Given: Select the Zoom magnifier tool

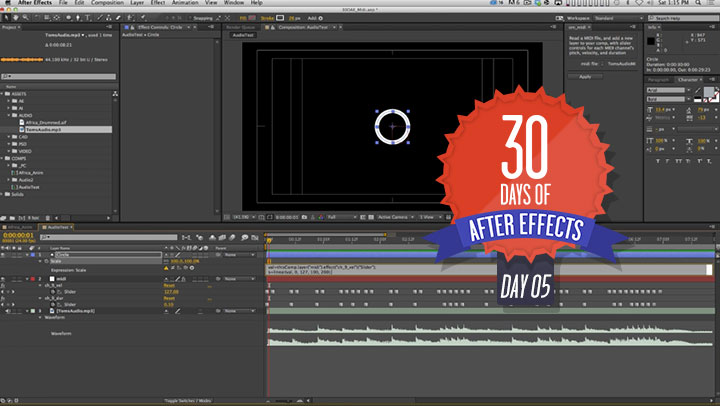Looking at the screenshot, I should point(25,18).
